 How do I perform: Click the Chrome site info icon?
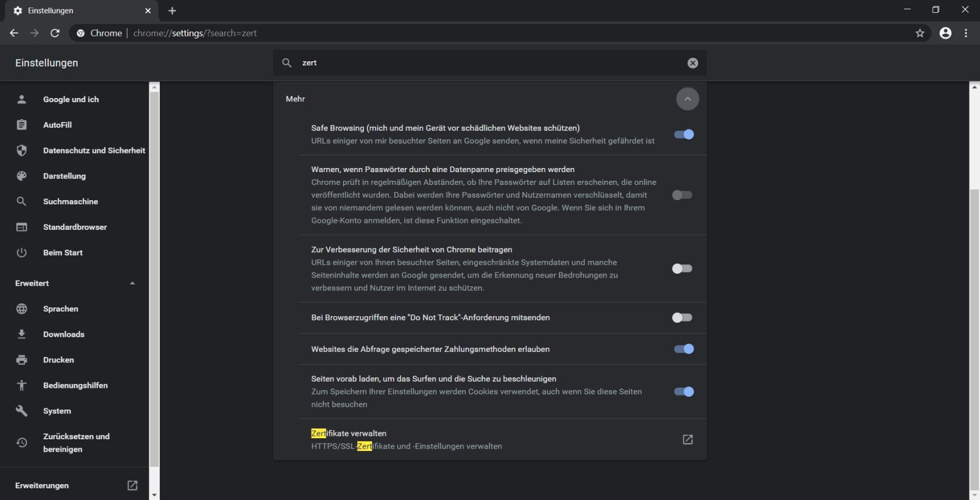80,33
